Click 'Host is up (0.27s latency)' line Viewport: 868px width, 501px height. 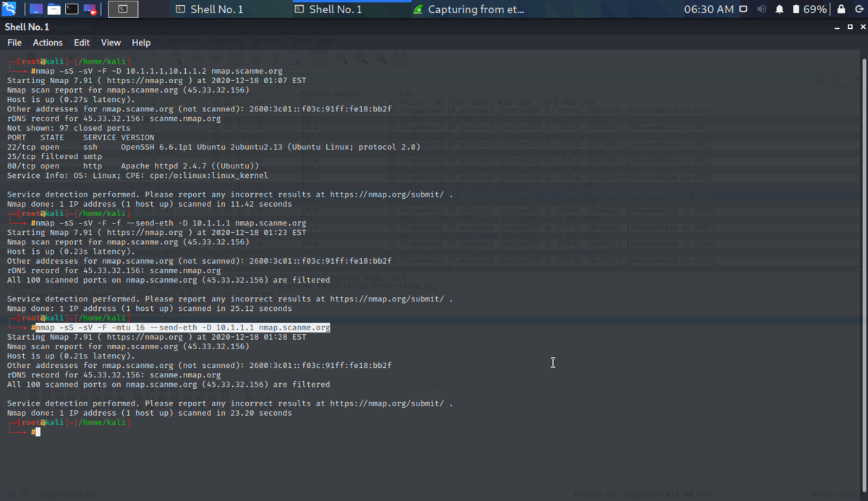coord(71,100)
